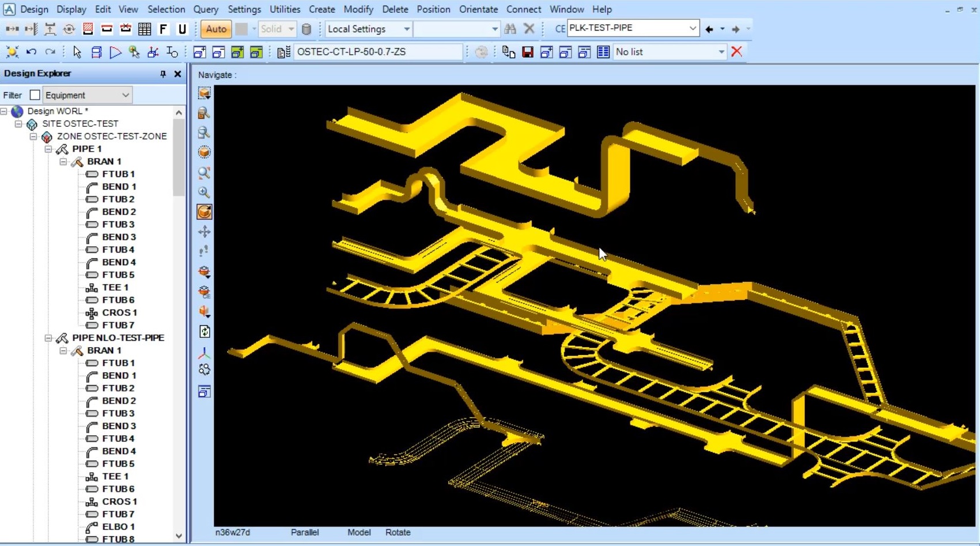980x546 pixels.
Task: Click the specification list icon before OSTEC field
Action: pos(283,52)
